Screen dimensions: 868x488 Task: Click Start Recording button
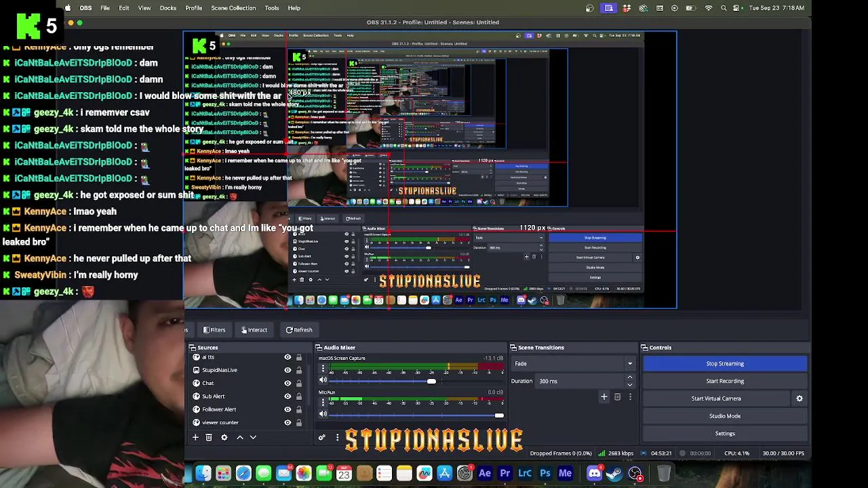[x=725, y=381]
